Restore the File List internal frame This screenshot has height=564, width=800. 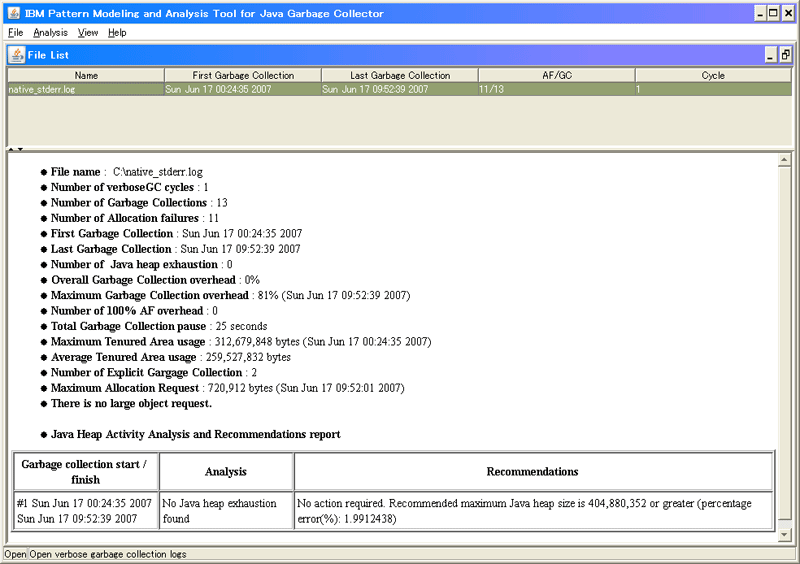(785, 55)
